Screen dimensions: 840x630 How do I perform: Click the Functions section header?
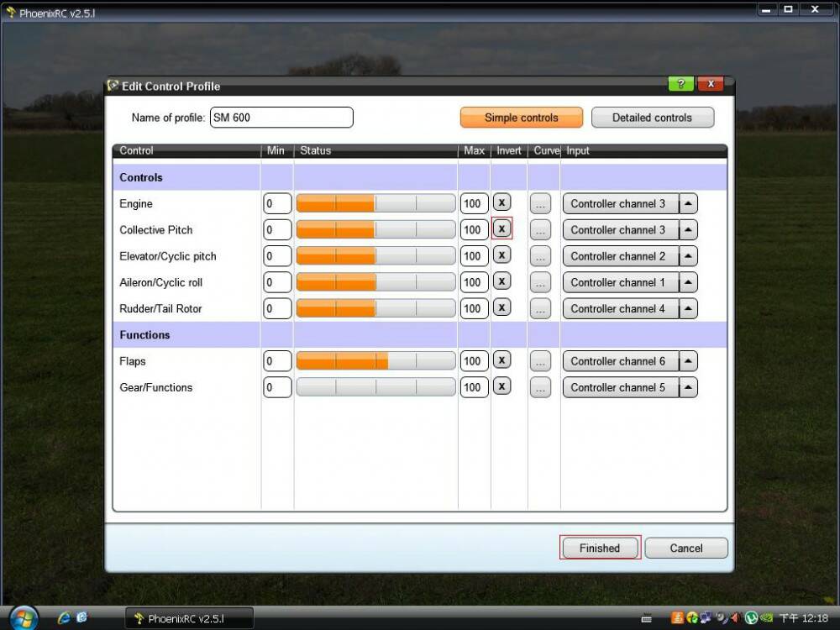144,335
